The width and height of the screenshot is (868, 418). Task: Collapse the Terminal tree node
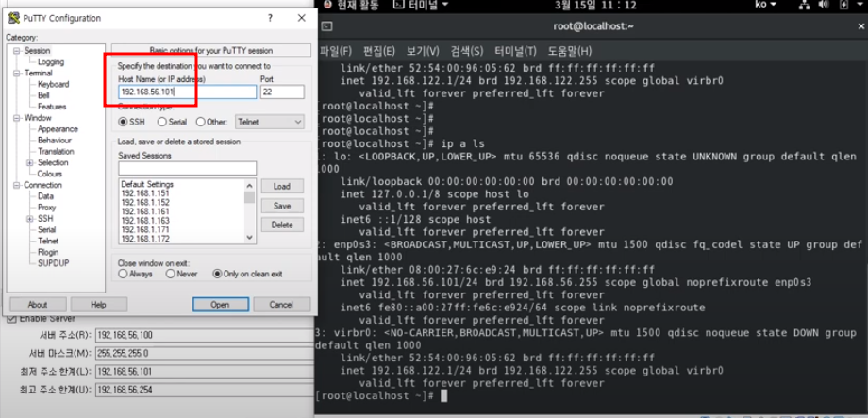click(x=17, y=73)
